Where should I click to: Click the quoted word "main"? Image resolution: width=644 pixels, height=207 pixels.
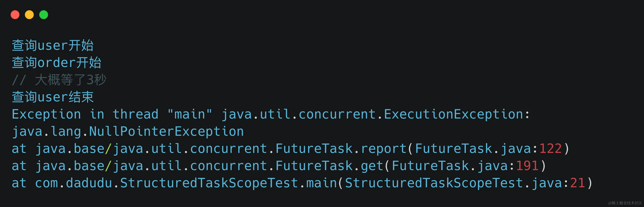190,114
